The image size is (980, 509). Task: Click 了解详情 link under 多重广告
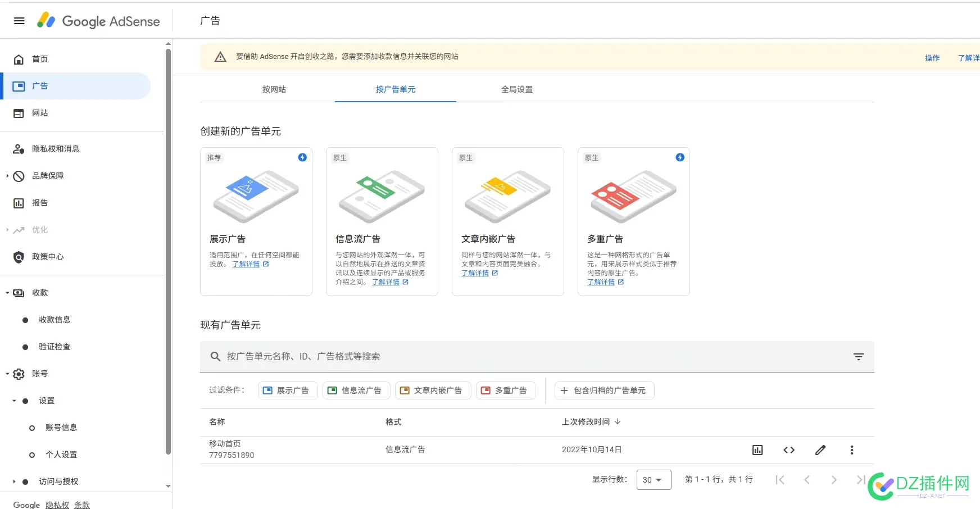pos(601,282)
